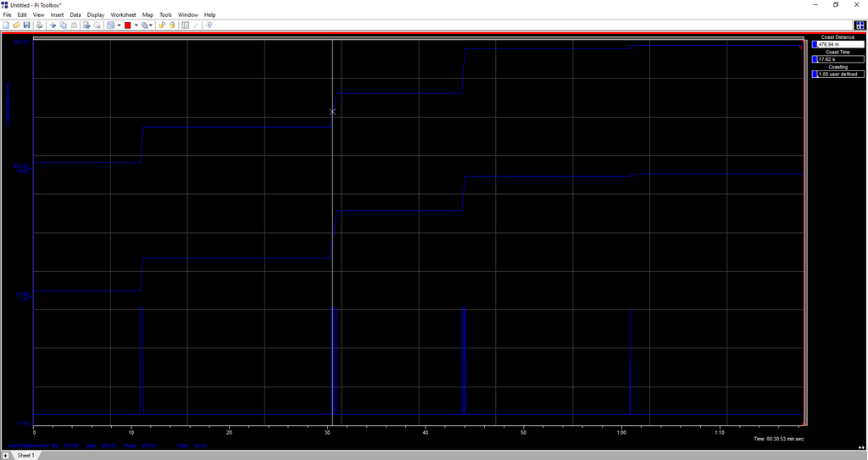Open the Insert menu
Image resolution: width=868 pixels, height=460 pixels.
tap(57, 15)
